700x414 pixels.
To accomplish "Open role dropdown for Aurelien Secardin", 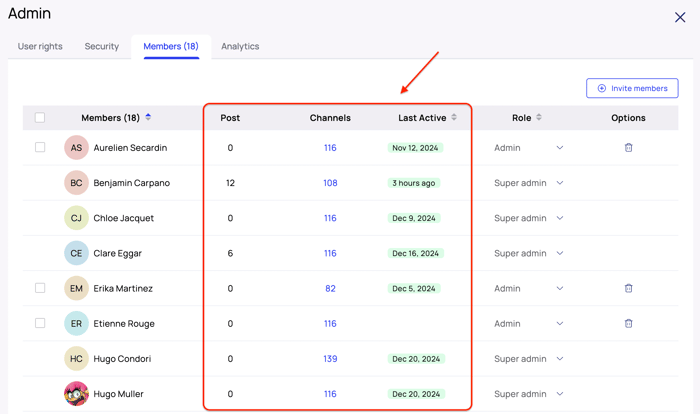I will 559,148.
